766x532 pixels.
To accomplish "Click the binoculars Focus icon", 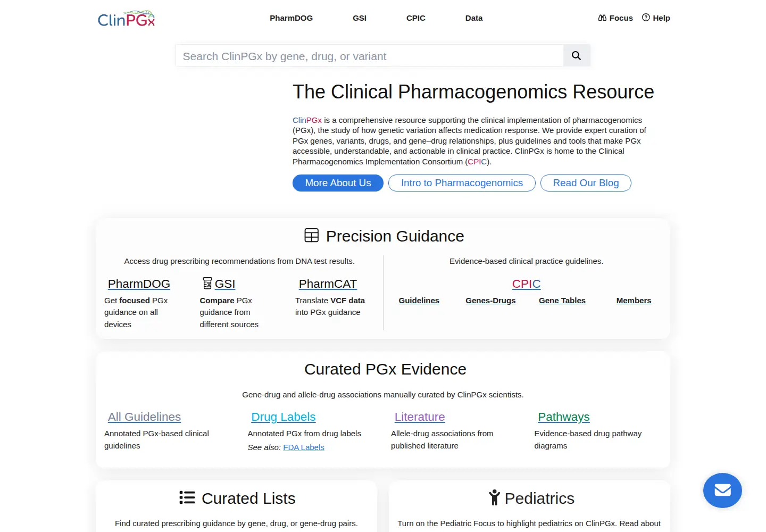I will pyautogui.click(x=602, y=18).
